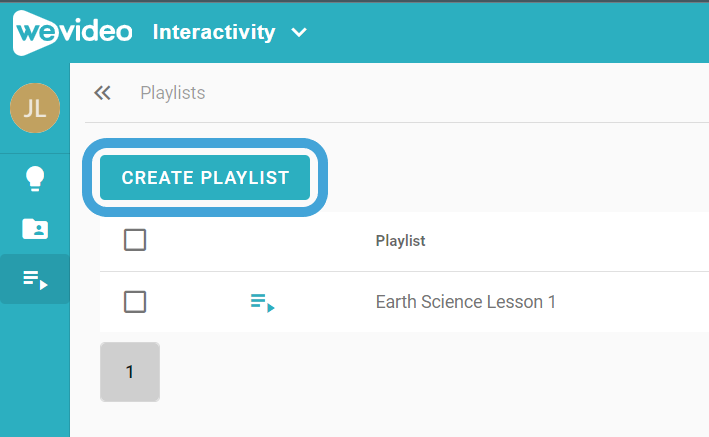Select the Earth Science Lesson 1 table row
This screenshot has width=709, height=437.
404,302
